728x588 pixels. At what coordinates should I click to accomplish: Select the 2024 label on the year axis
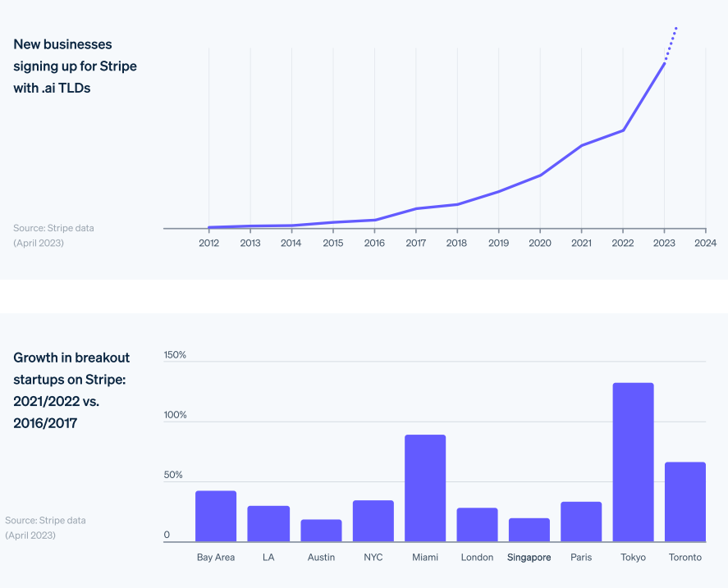(705, 243)
